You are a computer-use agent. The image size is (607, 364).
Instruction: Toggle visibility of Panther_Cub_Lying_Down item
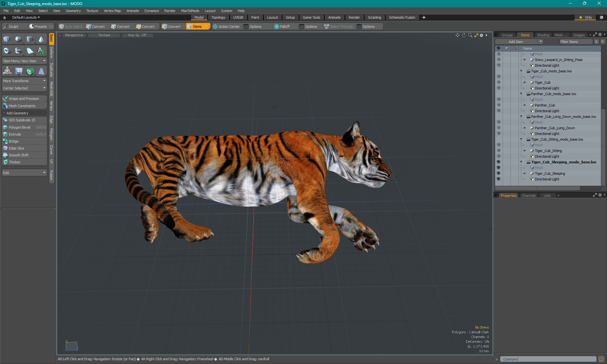(x=499, y=128)
